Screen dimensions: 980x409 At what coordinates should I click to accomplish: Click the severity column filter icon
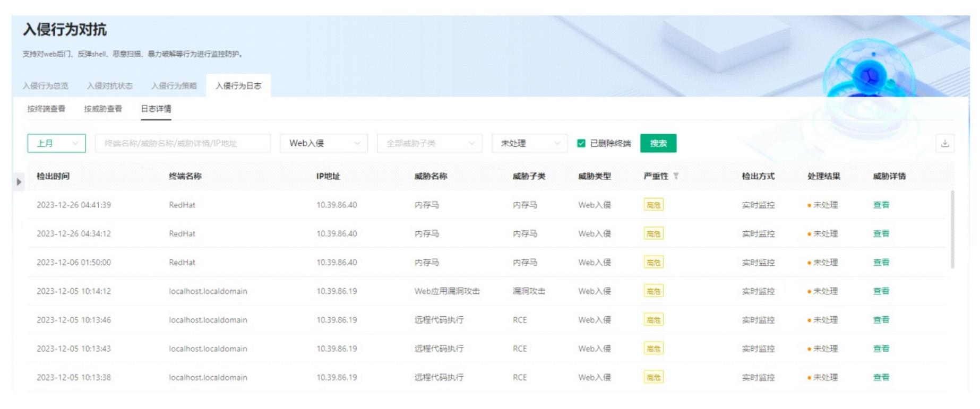tap(676, 176)
